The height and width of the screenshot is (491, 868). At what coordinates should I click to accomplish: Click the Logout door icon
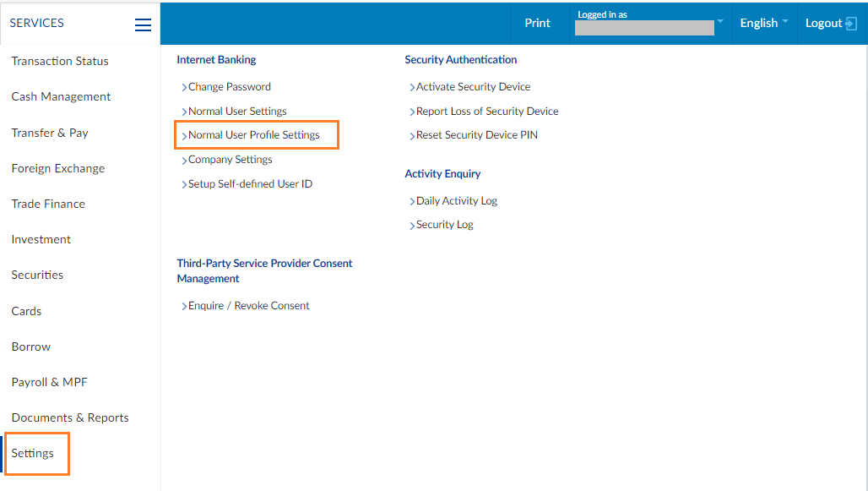pyautogui.click(x=851, y=24)
